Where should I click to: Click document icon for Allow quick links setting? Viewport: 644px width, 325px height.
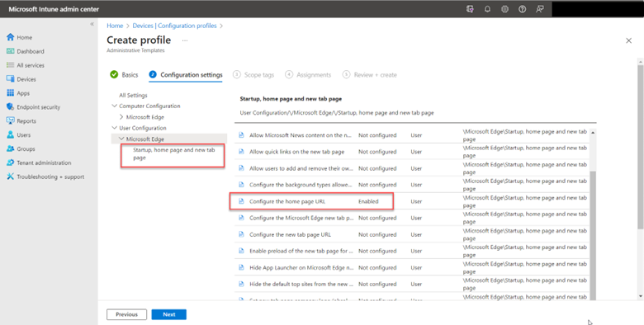241,152
